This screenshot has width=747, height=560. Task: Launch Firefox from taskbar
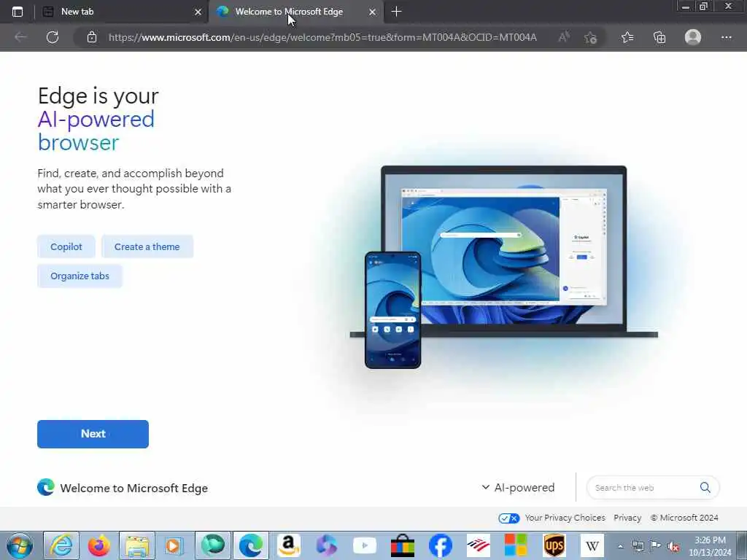[x=99, y=545]
